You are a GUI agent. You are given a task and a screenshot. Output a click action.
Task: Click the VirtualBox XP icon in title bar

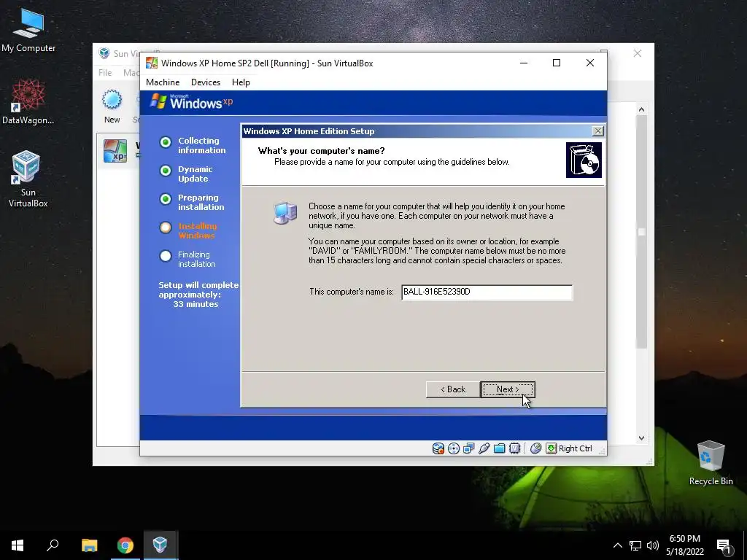(152, 63)
